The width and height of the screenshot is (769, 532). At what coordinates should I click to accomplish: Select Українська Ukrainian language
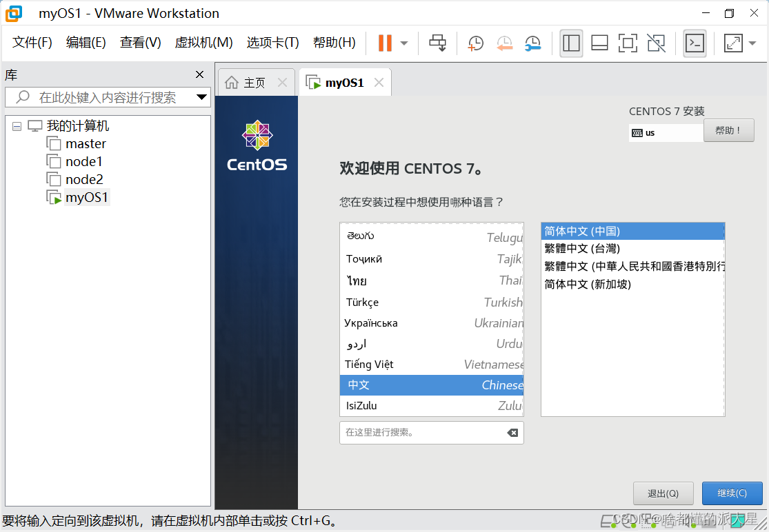(432, 323)
